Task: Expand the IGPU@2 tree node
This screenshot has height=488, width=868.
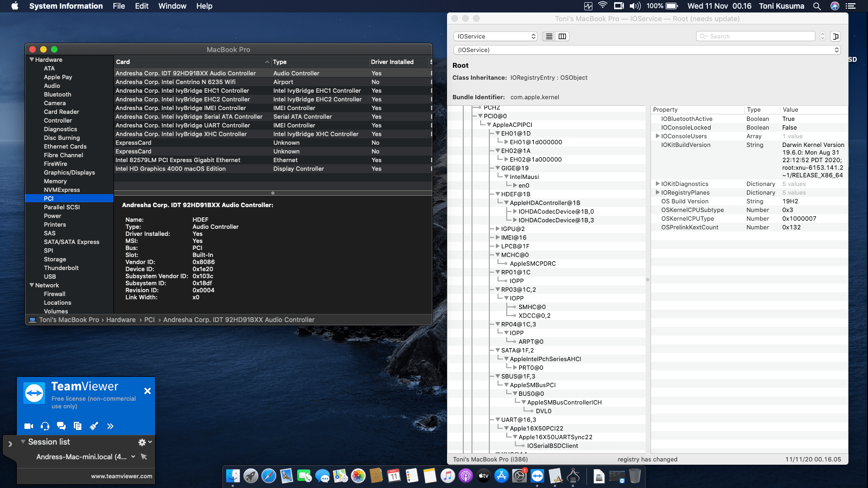Action: (x=497, y=229)
